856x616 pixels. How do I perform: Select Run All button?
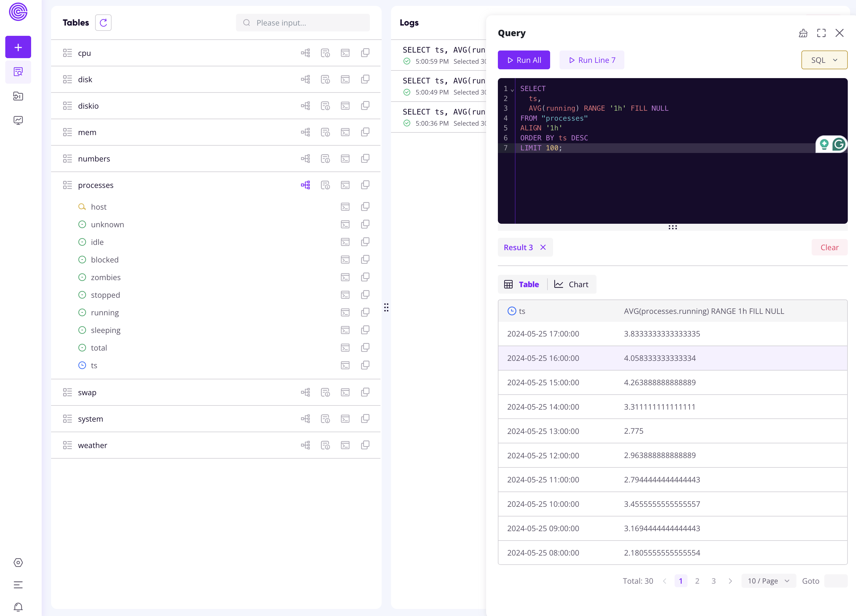524,60
